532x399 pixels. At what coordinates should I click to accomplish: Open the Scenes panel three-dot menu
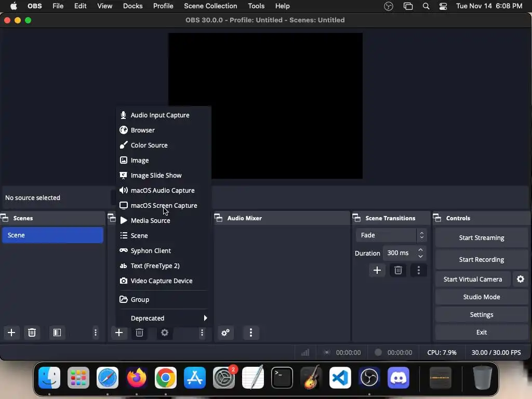tap(96, 332)
